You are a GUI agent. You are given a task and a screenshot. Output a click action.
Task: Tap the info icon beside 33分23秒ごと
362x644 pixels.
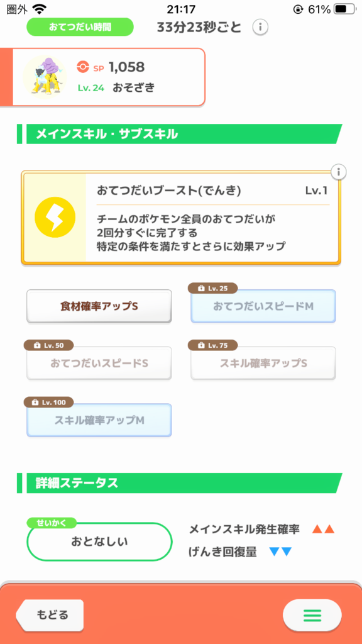[260, 27]
